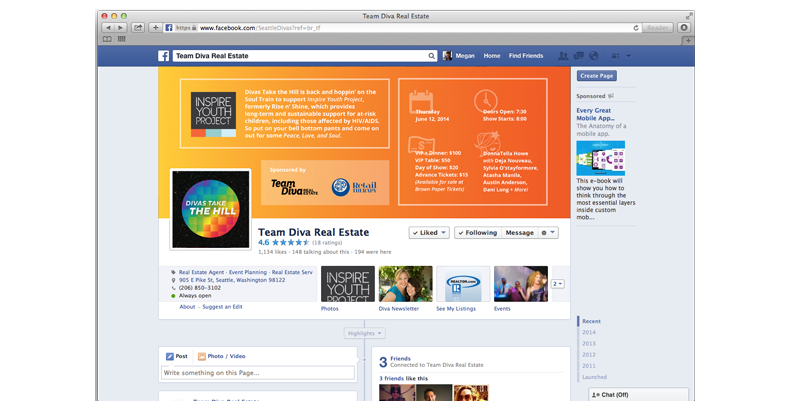Open the messages icon in the top bar
Viewport: 790px width, 410px height.
580,56
